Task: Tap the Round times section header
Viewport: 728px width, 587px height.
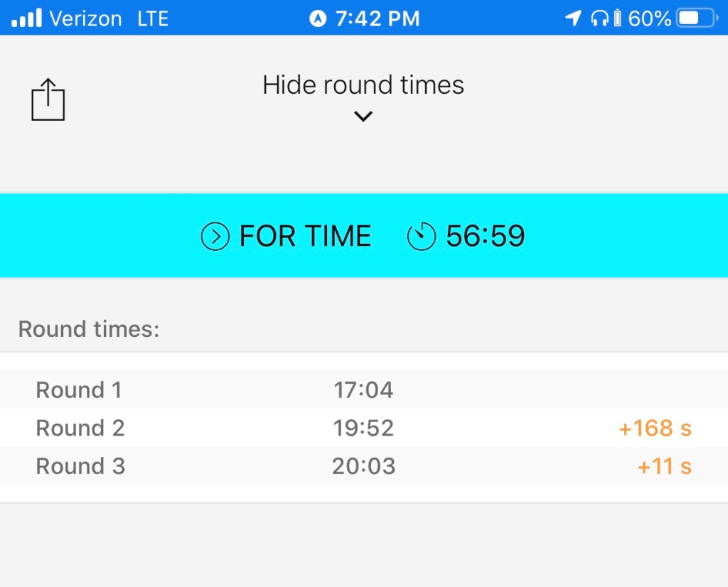Action: coord(89,329)
